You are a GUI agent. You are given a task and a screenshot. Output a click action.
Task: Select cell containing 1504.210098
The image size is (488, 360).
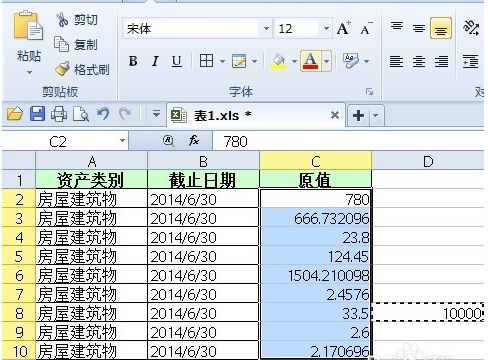click(316, 275)
